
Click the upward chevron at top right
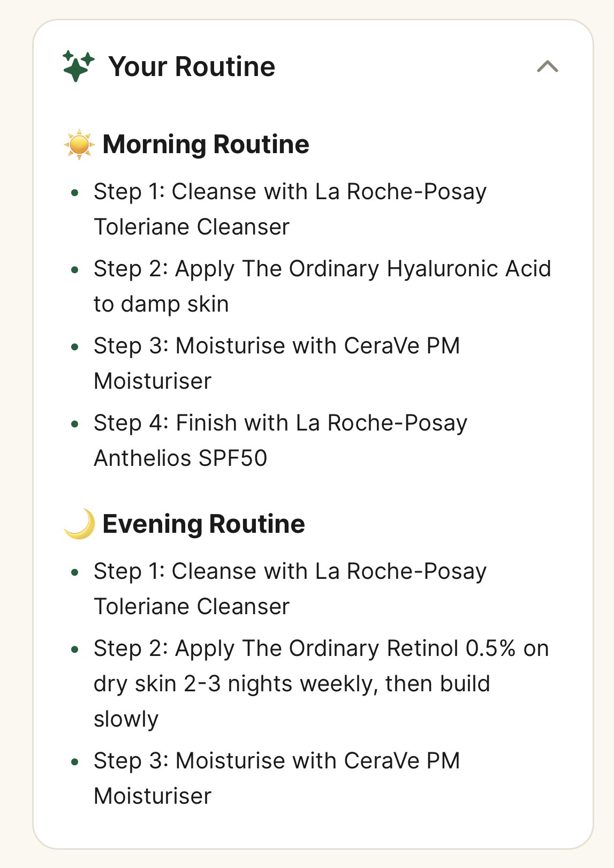pyautogui.click(x=547, y=66)
